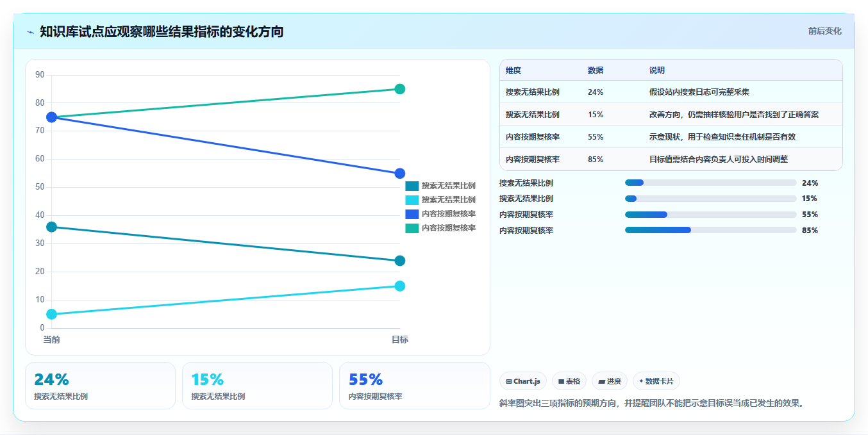This screenshot has height=435, width=868.
Task: Open the 24% 搜索无结果比例 stat card
Action: pyautogui.click(x=100, y=386)
